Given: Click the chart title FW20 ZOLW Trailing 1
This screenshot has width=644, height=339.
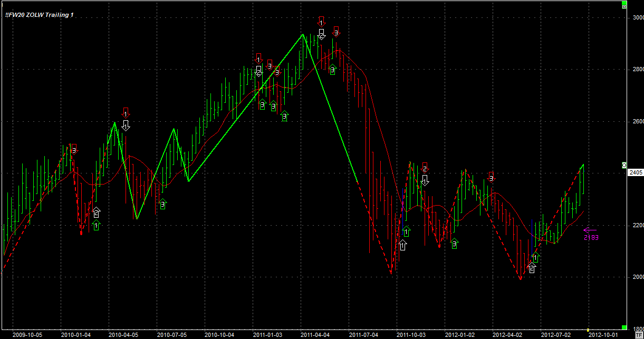Looking at the screenshot, I should pos(40,15).
